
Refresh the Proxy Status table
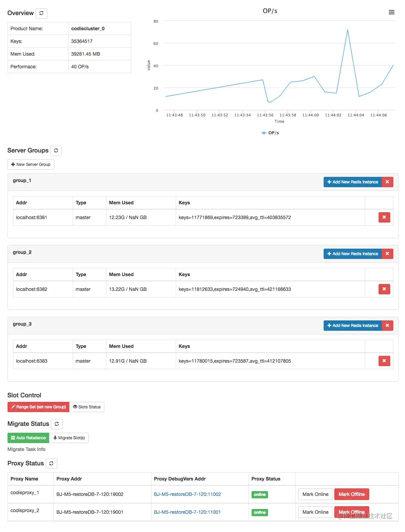[x=51, y=463]
